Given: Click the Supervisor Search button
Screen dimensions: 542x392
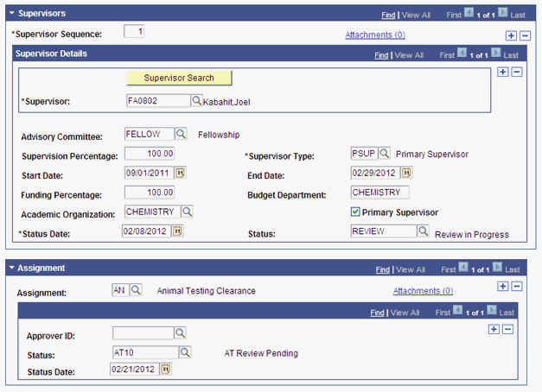Looking at the screenshot, I should pos(179,78).
